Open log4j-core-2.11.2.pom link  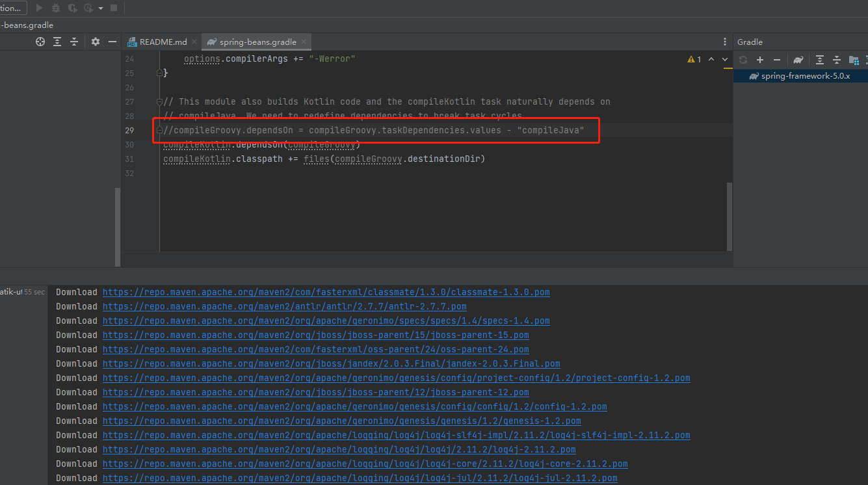365,464
